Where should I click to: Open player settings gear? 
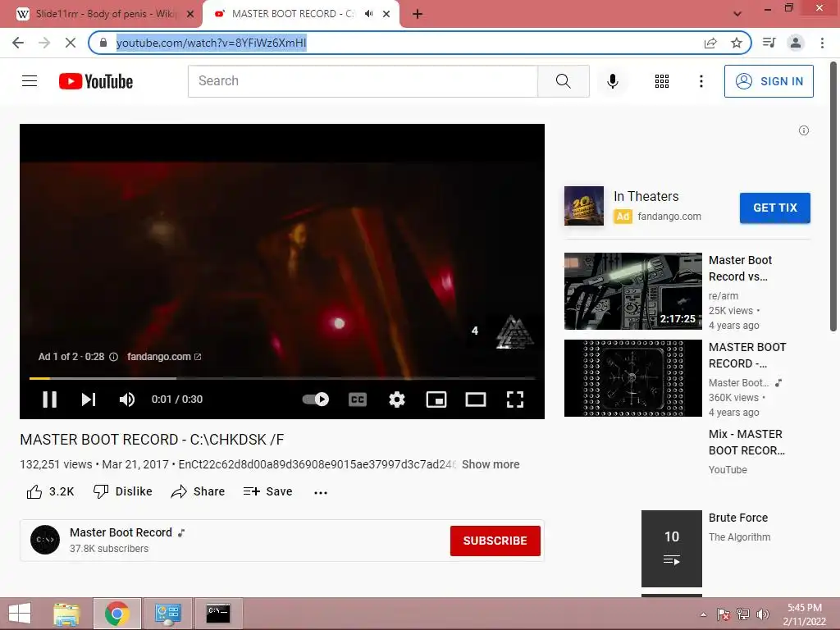point(397,399)
